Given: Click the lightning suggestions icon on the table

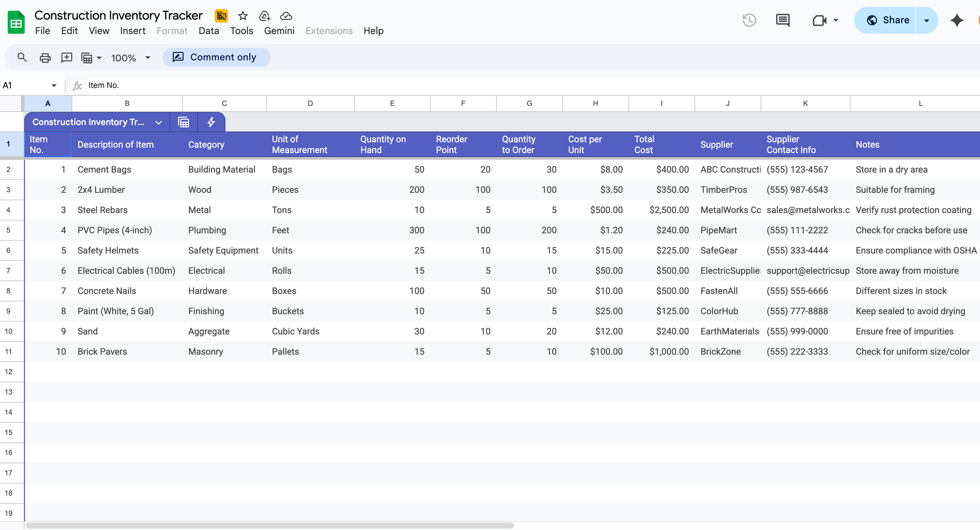Looking at the screenshot, I should [211, 122].
